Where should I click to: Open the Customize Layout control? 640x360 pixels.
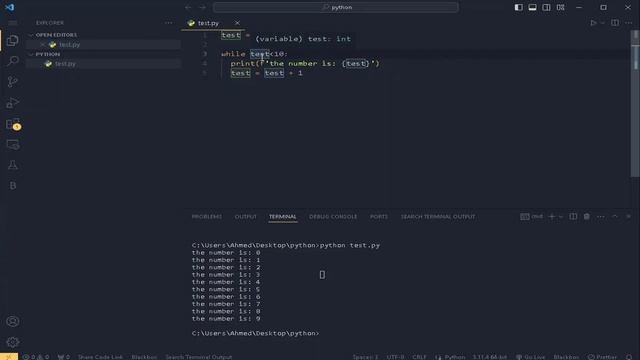click(560, 7)
